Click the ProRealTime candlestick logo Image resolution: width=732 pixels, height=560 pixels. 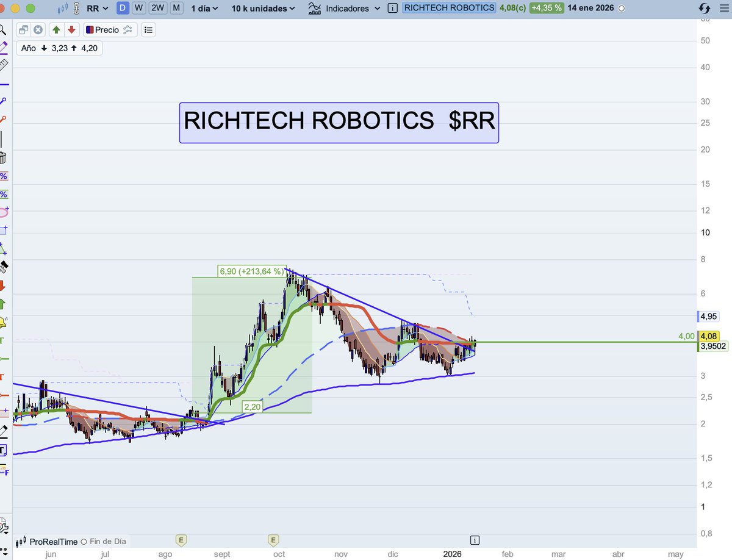click(22, 541)
